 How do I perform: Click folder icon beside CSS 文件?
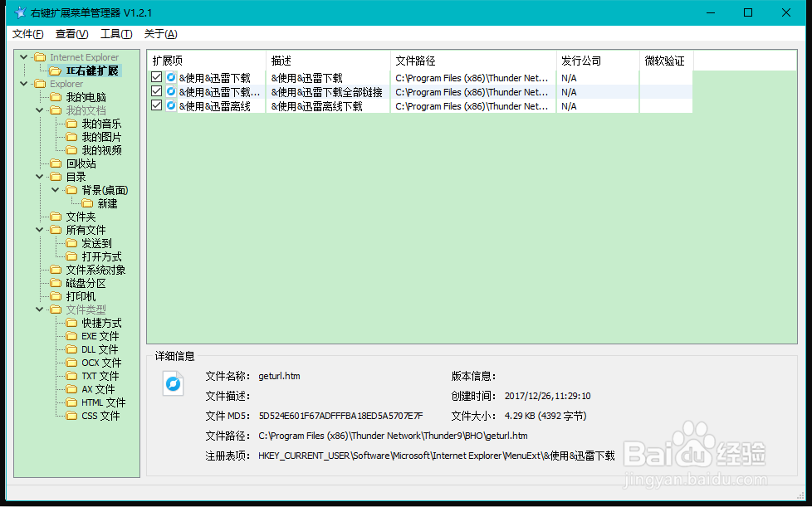(x=71, y=416)
